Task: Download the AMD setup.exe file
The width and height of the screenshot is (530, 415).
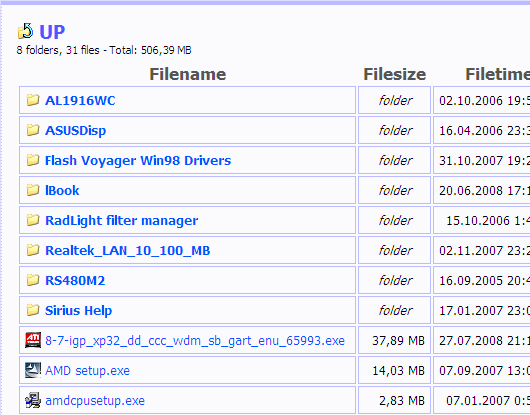Action: pyautogui.click(x=88, y=370)
